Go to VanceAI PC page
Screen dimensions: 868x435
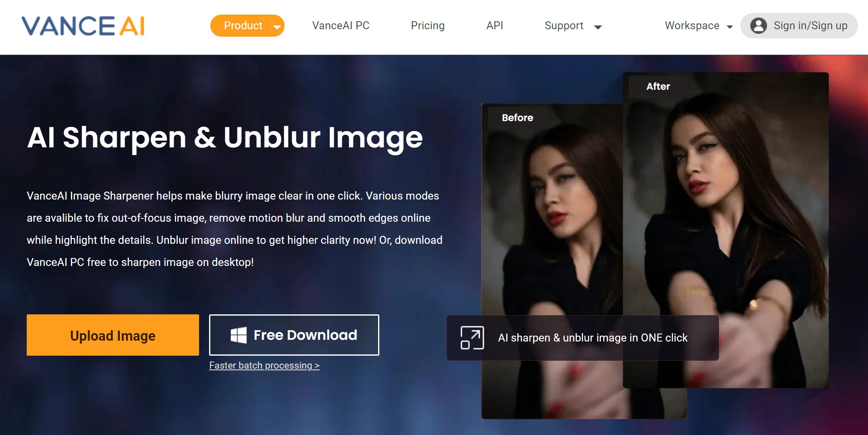click(341, 25)
